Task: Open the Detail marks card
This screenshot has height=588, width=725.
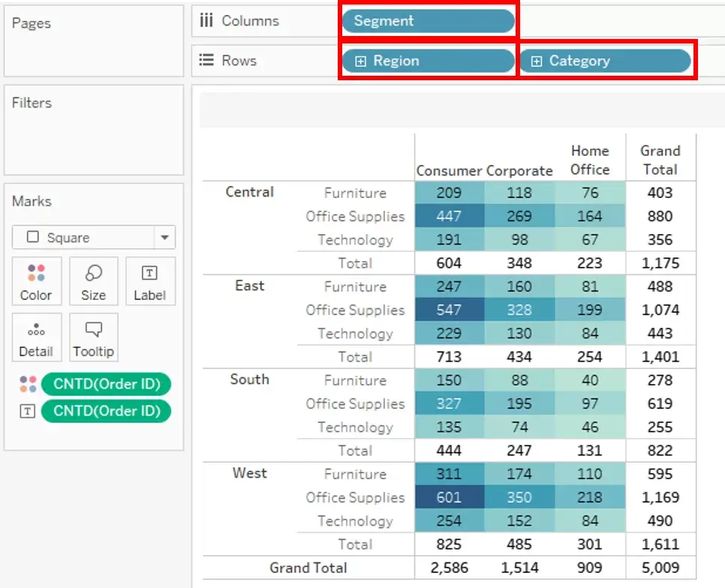Action: [36, 337]
